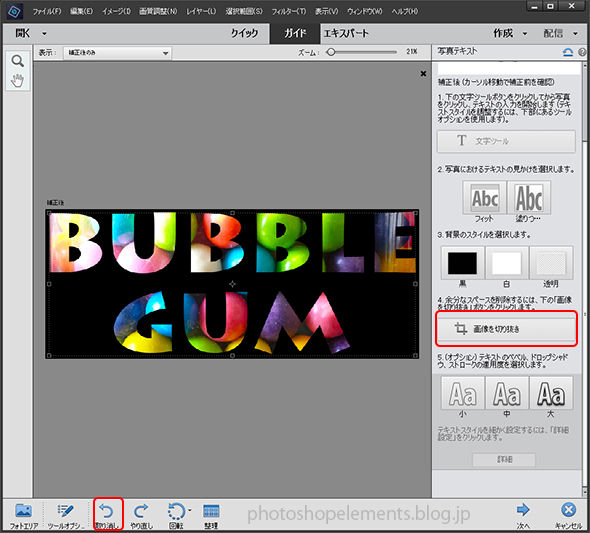Image resolution: width=590 pixels, height=533 pixels.
Task: Click the BUBBLE GUM photo text image
Action: [x=232, y=284]
